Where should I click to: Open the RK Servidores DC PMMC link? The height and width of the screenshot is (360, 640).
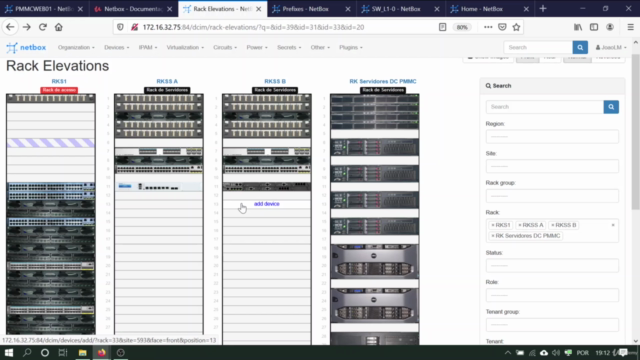383,81
